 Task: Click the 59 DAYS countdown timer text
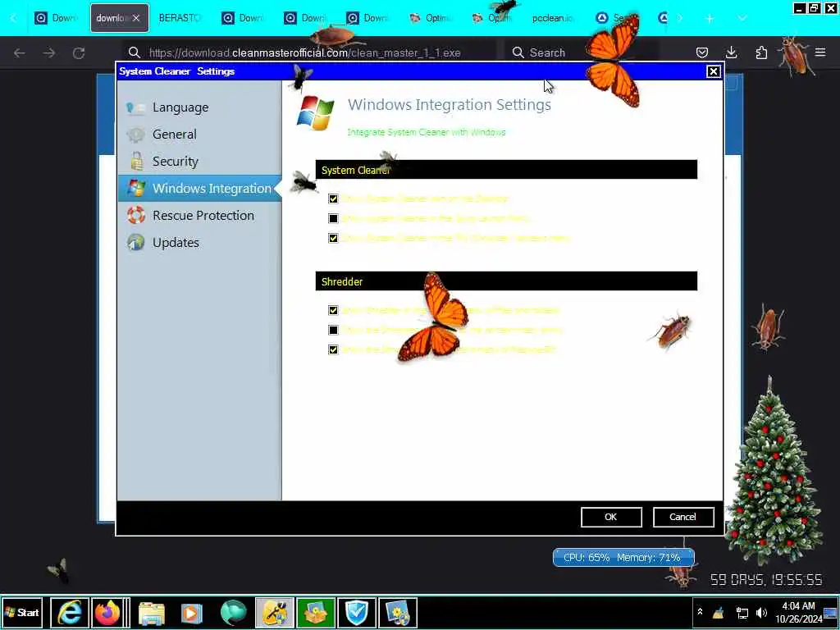tap(766, 580)
